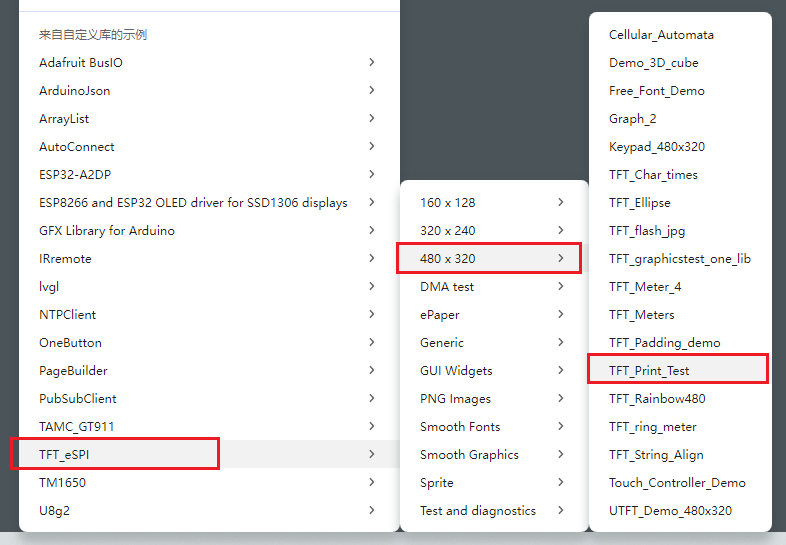786x545 pixels.
Task: Select the PageBuilder library entry
Action: (x=209, y=371)
